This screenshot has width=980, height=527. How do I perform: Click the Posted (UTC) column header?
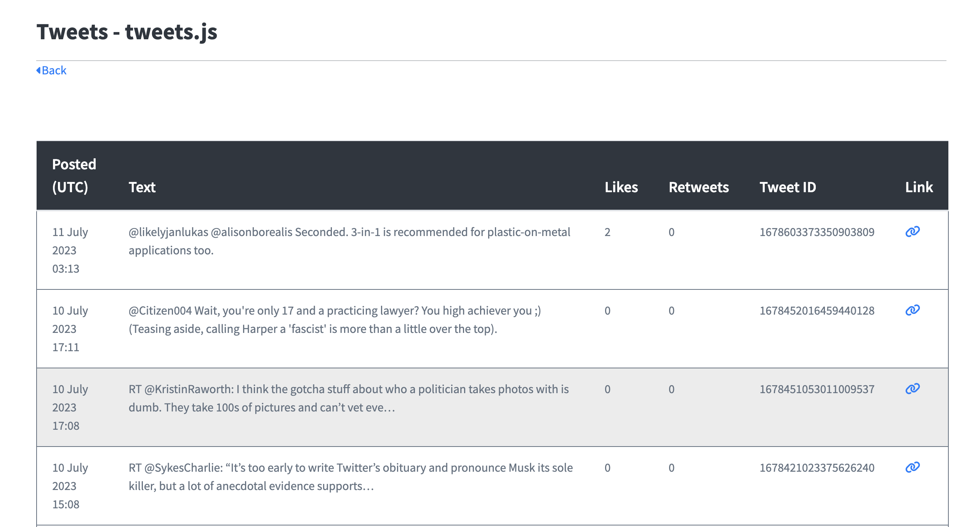coord(74,175)
